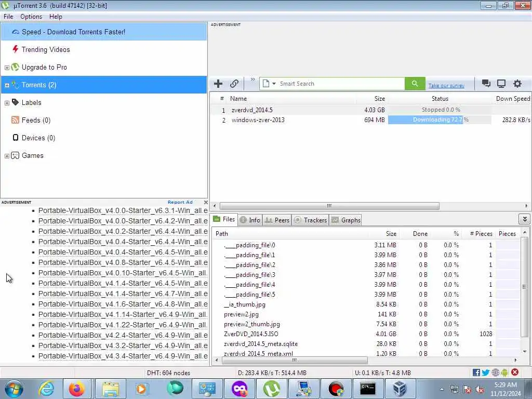Screen dimensions: 532x399
Task: Sort by Down Speed column header
Action: coord(513,99)
